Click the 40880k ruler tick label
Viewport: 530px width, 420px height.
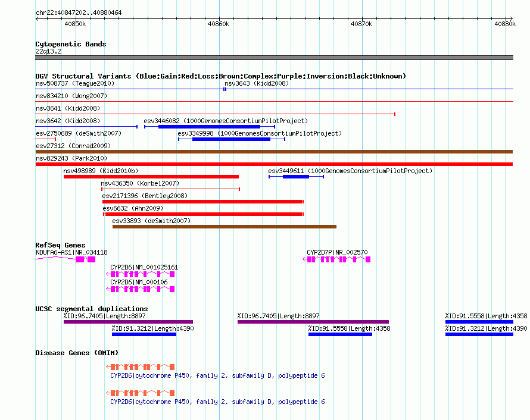[505, 24]
